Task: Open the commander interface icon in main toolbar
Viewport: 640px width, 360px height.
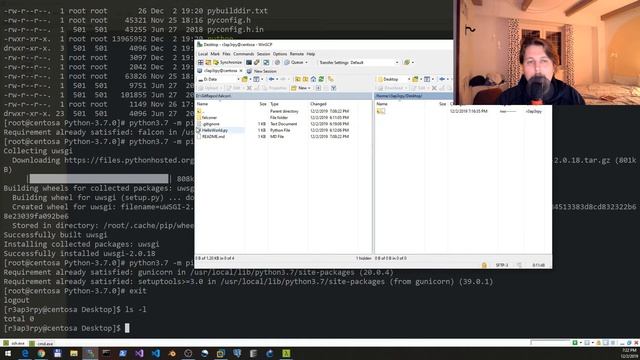Action: point(200,62)
